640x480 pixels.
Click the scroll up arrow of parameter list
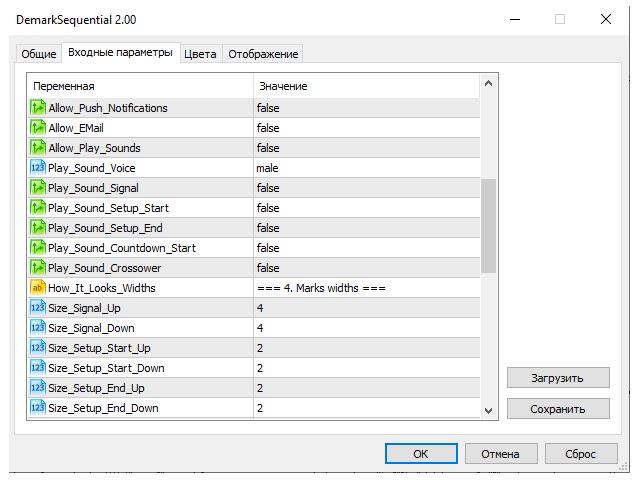tap(489, 84)
